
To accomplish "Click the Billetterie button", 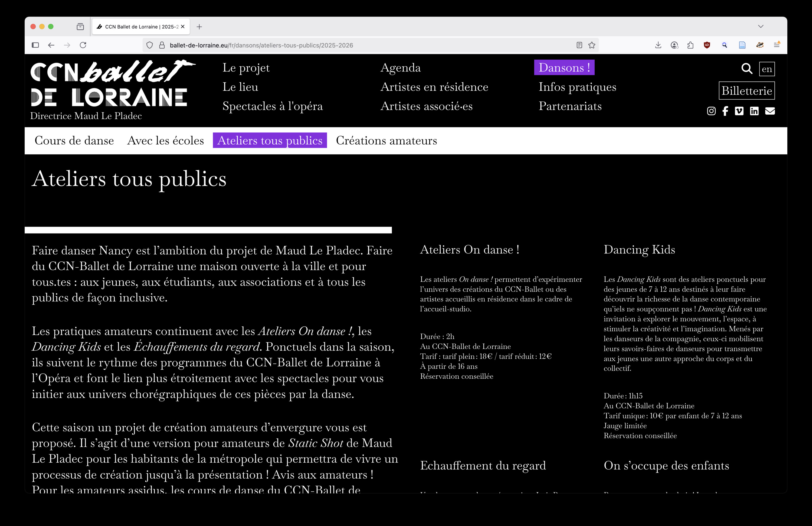I will point(746,91).
